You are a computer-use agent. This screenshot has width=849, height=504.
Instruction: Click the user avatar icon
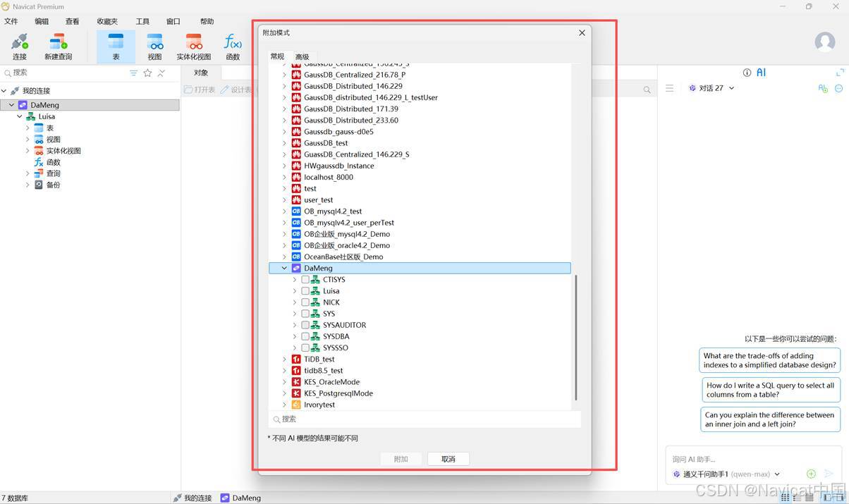pos(825,42)
